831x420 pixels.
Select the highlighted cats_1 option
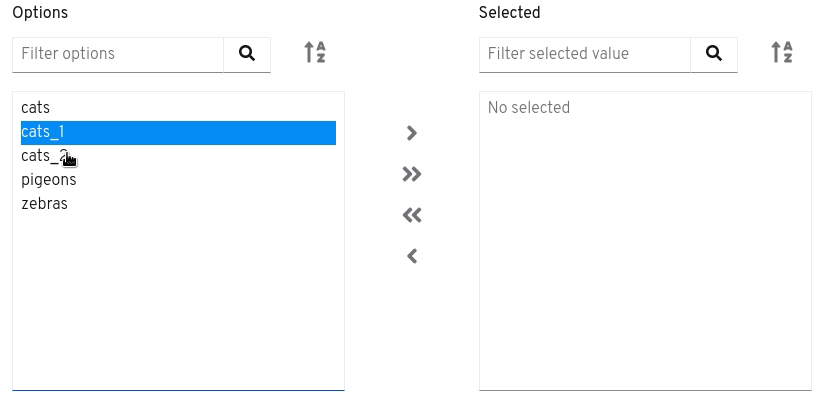pyautogui.click(x=178, y=133)
